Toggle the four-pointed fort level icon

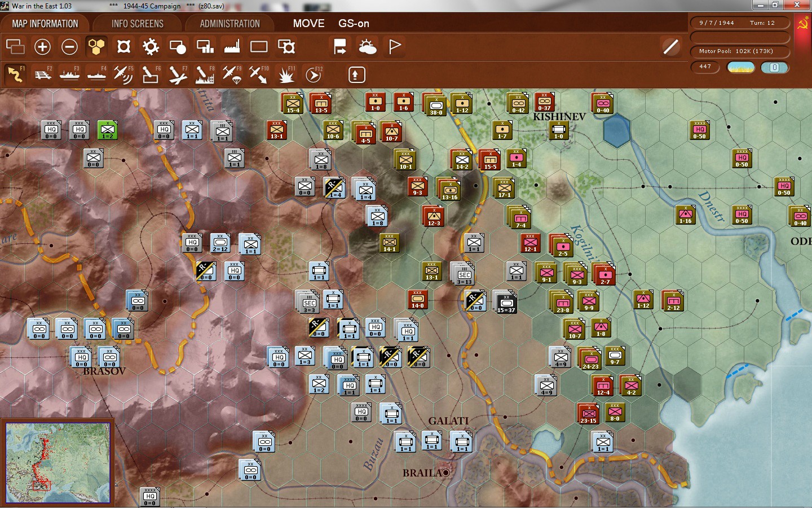coord(123,47)
